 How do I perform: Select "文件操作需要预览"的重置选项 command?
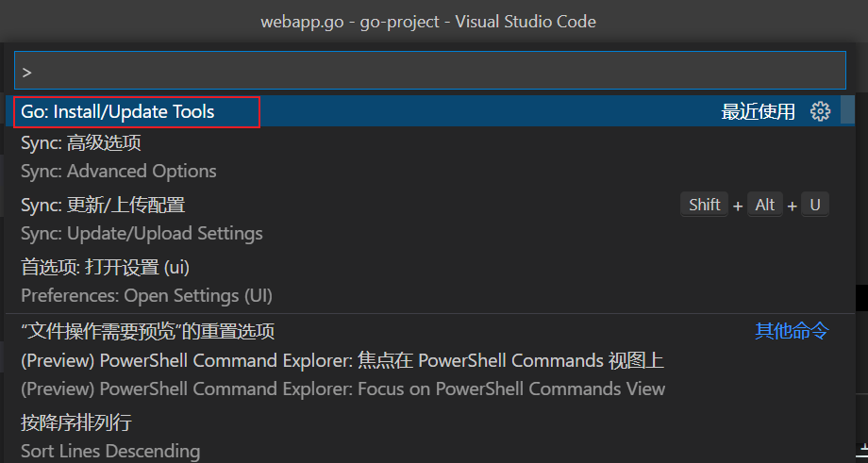pos(429,331)
